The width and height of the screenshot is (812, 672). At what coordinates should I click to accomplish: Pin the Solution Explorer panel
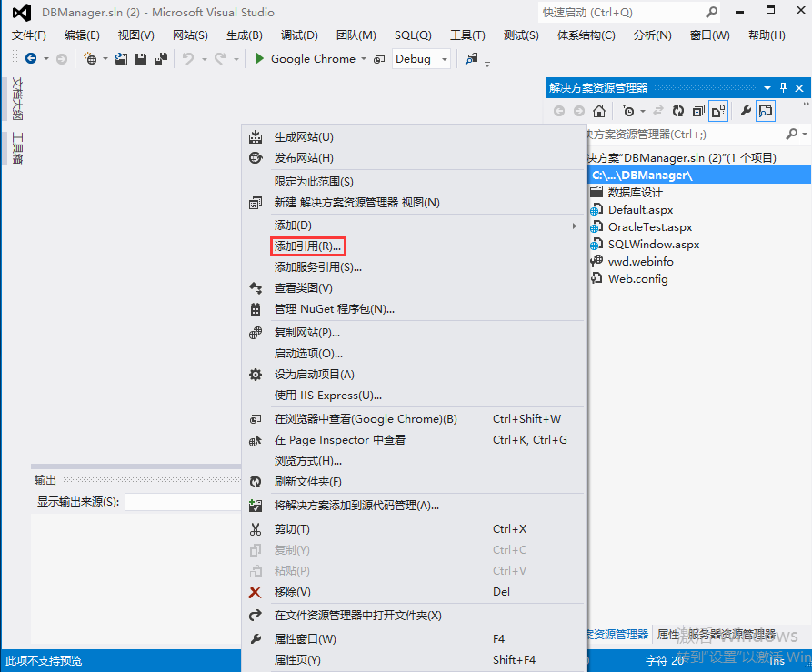pos(783,87)
